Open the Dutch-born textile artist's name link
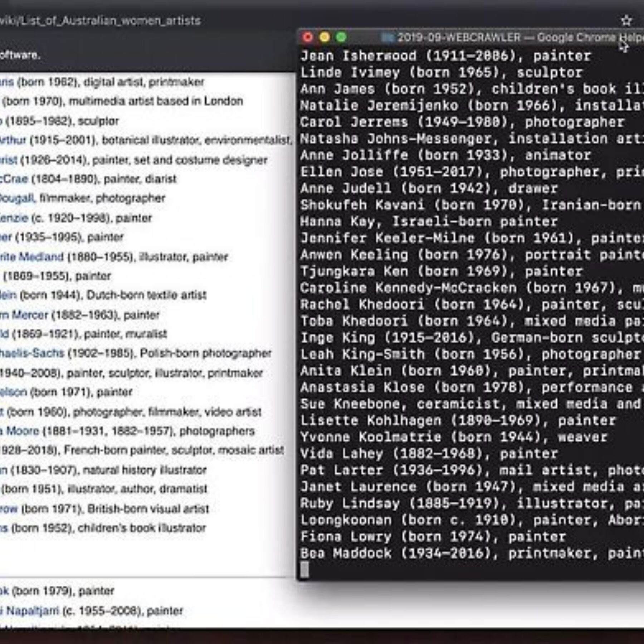The width and height of the screenshot is (644, 644). tap(8, 295)
